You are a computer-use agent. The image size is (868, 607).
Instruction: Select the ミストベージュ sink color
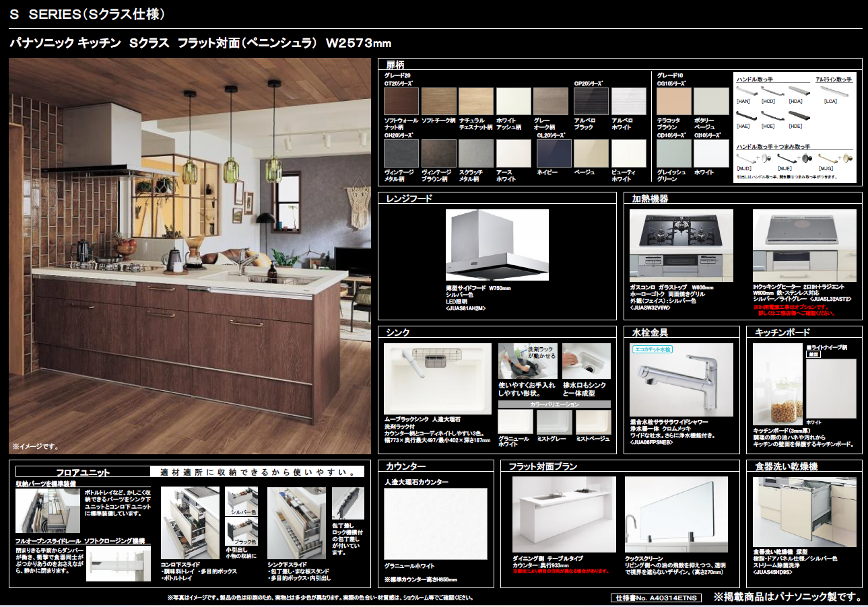[593, 422]
